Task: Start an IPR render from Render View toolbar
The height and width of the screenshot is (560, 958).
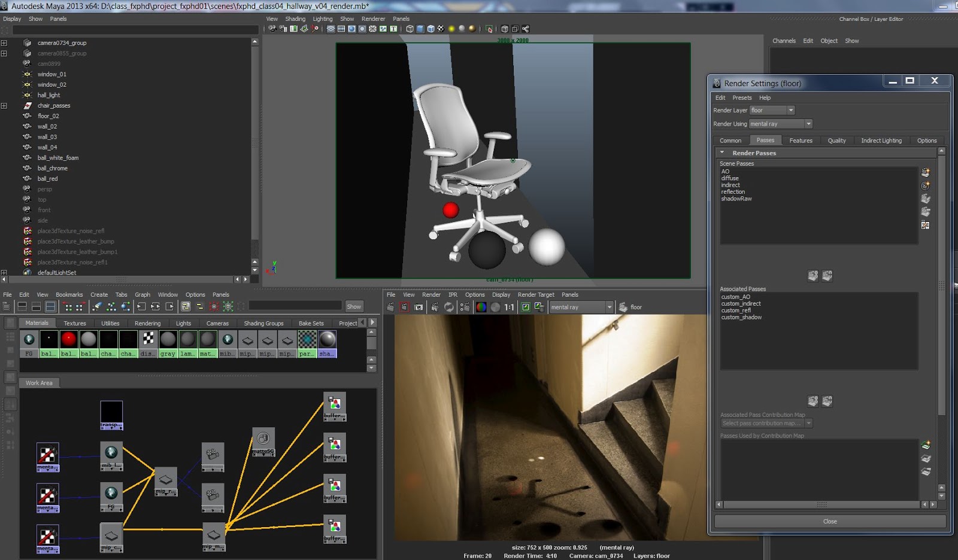Action: tap(433, 306)
